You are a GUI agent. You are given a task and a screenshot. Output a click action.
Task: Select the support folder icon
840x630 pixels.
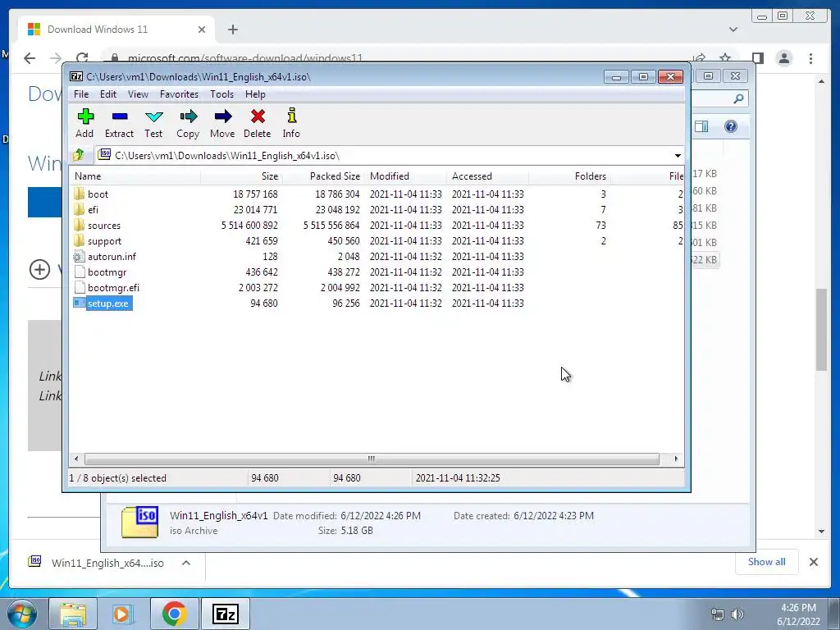click(80, 240)
